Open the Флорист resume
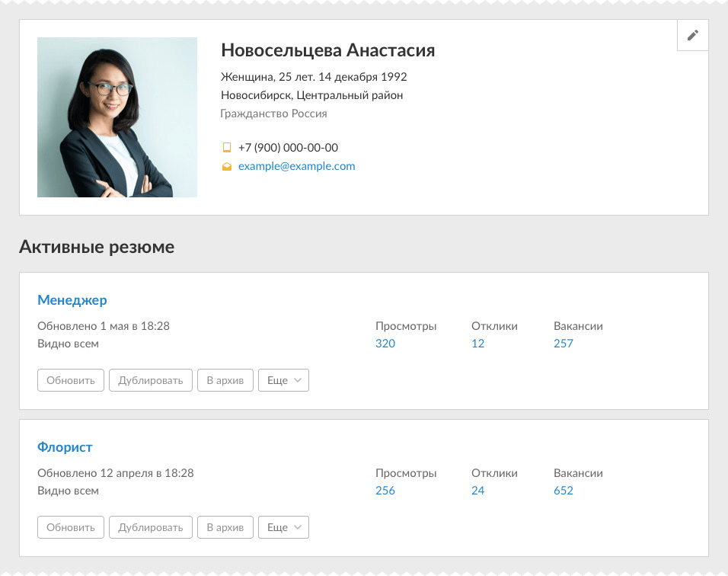 65,447
